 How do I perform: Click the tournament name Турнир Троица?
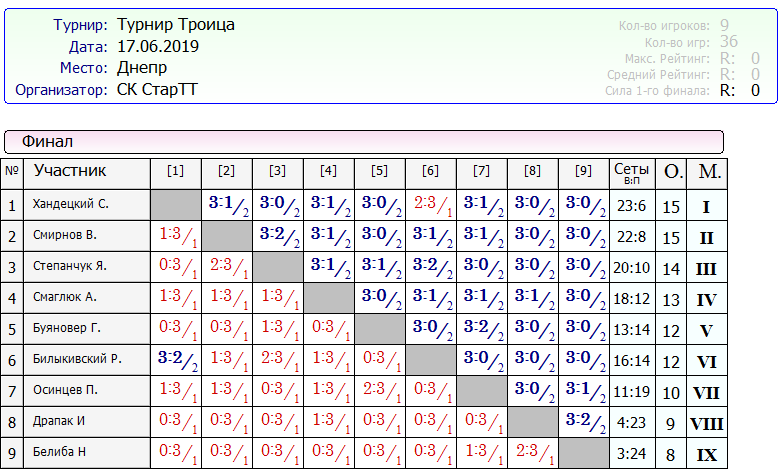click(176, 25)
